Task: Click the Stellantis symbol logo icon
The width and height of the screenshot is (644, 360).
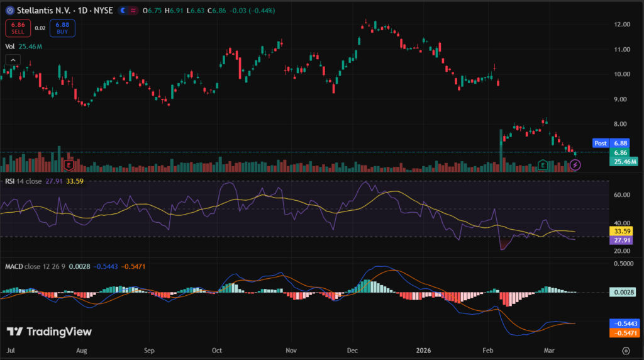Action: (9, 11)
